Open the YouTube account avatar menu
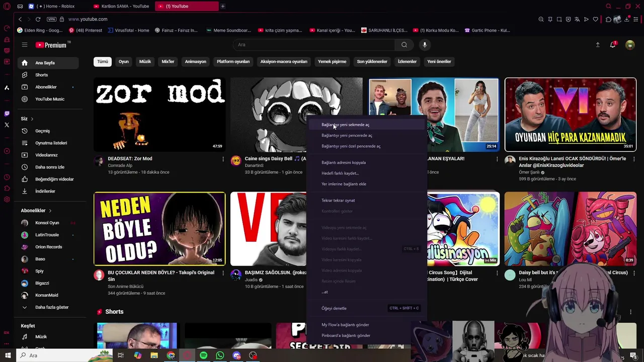Screen dimensions: 644x362 point(630,45)
